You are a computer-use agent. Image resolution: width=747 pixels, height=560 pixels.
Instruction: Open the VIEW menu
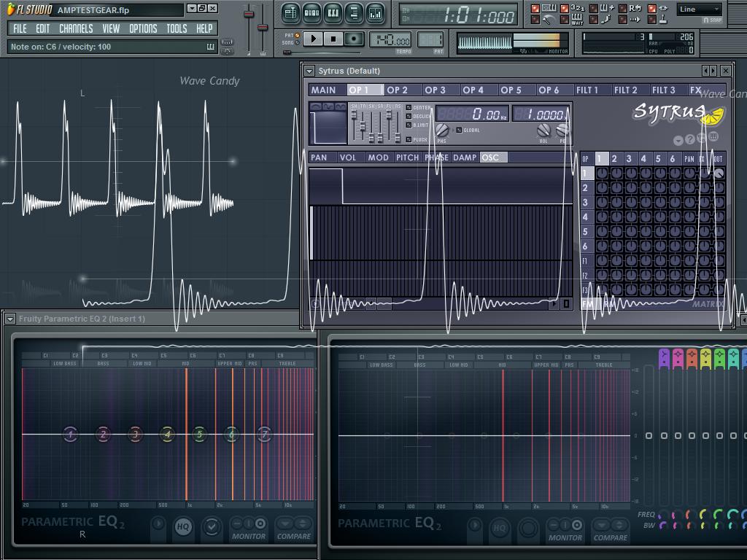click(x=111, y=28)
